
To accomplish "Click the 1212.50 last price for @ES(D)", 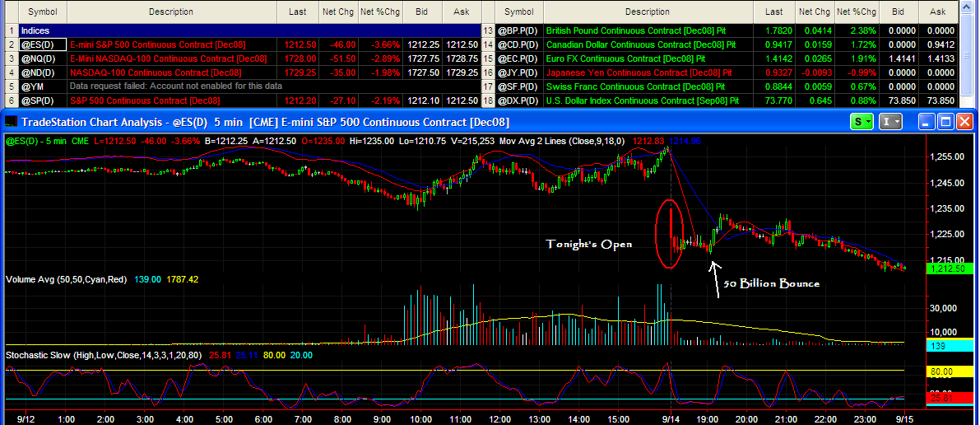I will tap(298, 44).
